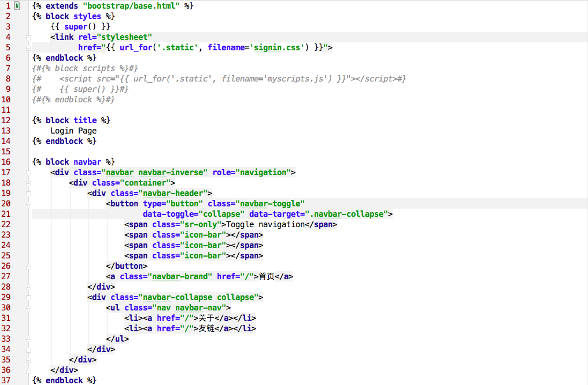Collapse the navbar-header div fold on line 19
Viewport: 588px width, 385px height.
coord(28,194)
